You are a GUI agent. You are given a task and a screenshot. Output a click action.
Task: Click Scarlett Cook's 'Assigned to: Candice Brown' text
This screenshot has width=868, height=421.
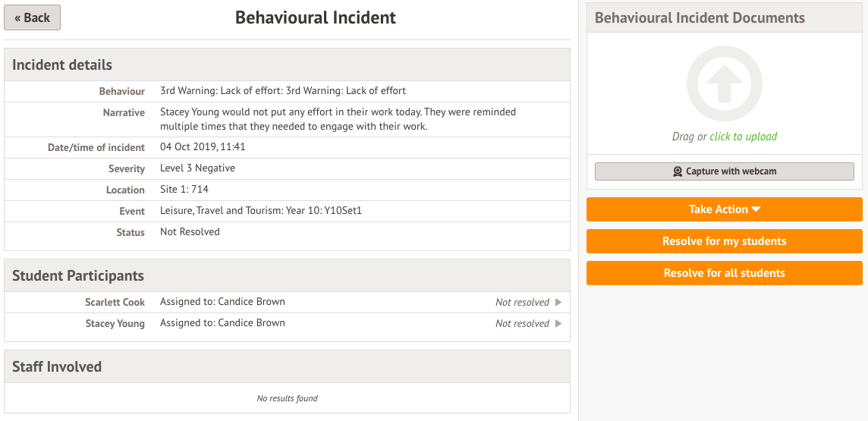(x=222, y=301)
